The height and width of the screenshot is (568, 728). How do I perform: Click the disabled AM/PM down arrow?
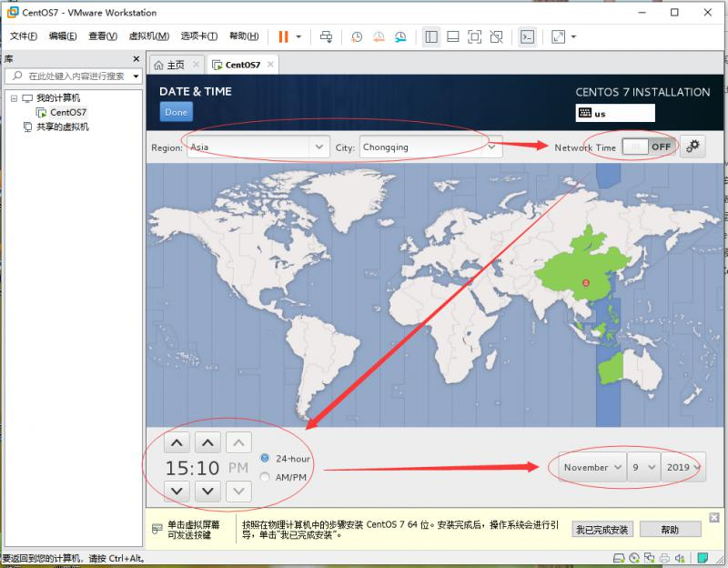point(238,491)
